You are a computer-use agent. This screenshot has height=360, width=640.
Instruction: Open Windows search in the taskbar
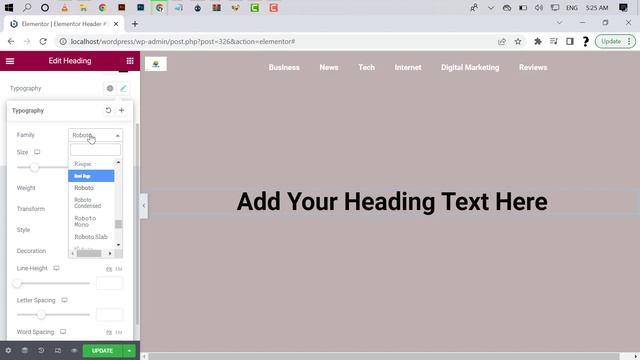[x=27, y=7]
